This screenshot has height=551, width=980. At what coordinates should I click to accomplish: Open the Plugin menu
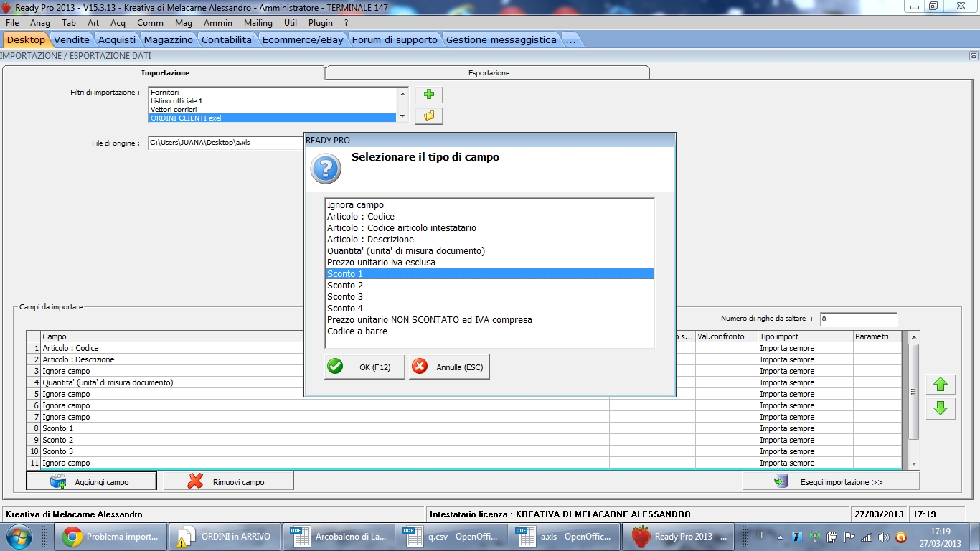point(321,23)
